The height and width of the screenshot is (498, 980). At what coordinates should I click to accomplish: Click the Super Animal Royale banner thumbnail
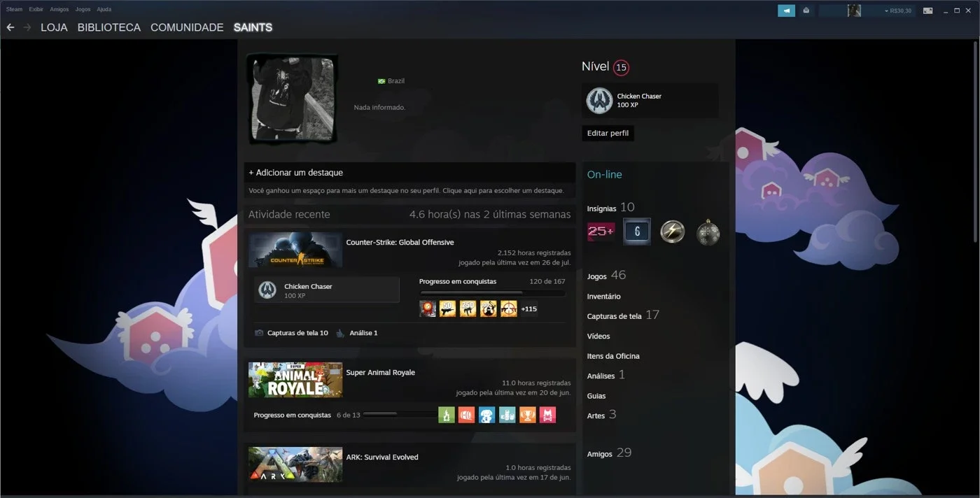click(x=295, y=380)
